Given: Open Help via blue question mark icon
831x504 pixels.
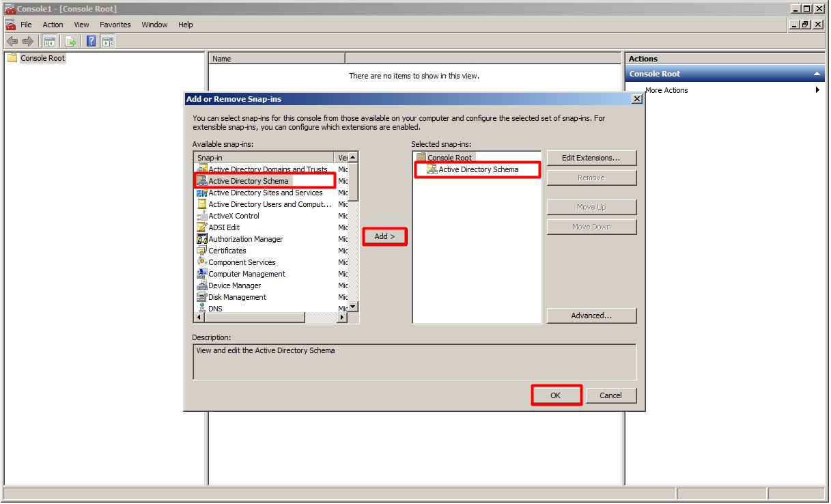Looking at the screenshot, I should 91,42.
